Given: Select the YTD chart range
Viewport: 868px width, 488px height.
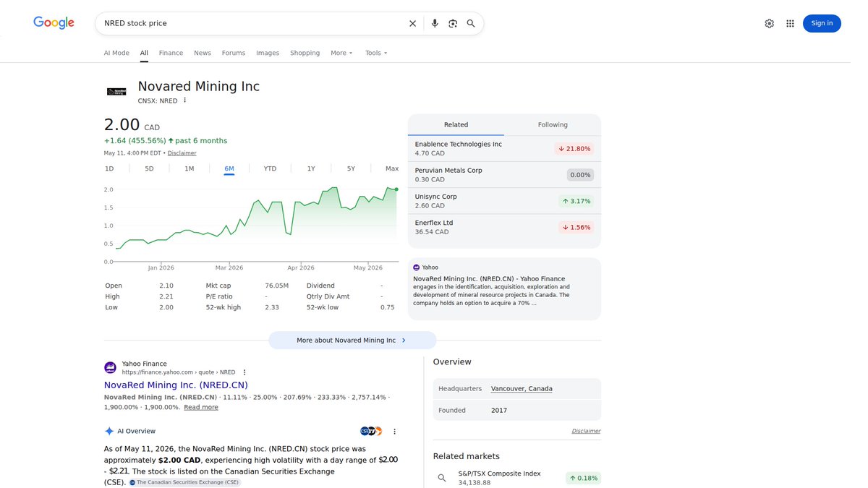Looking at the screenshot, I should point(270,168).
